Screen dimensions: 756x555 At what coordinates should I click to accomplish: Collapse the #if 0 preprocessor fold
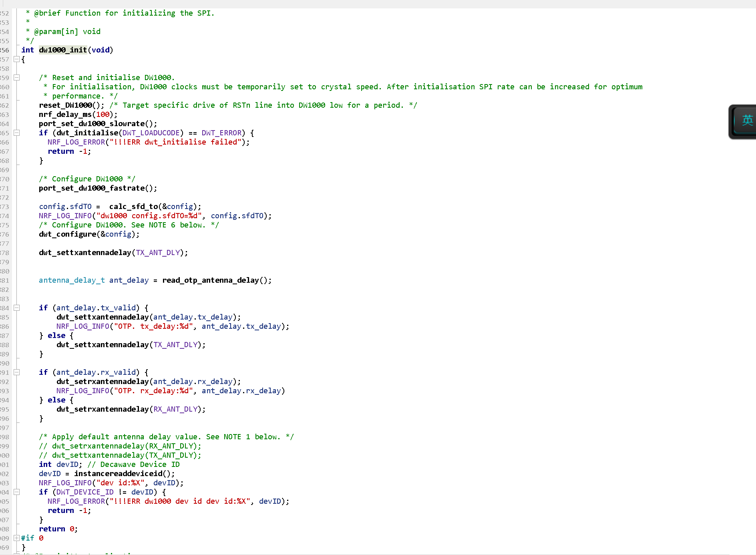point(16,538)
